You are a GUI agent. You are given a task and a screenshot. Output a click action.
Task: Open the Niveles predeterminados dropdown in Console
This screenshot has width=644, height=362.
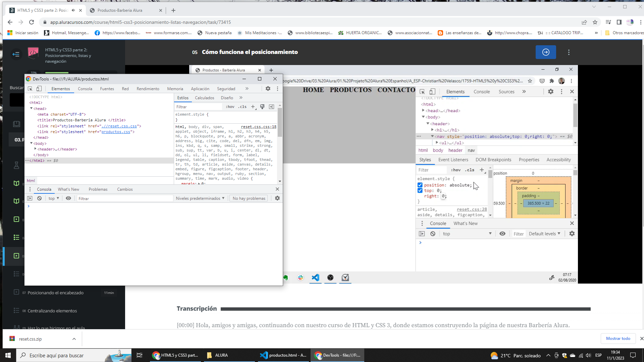click(200, 198)
